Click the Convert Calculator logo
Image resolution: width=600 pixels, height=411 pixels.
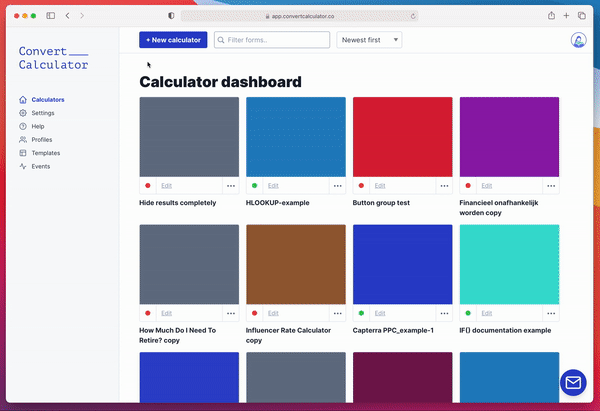[x=53, y=58]
